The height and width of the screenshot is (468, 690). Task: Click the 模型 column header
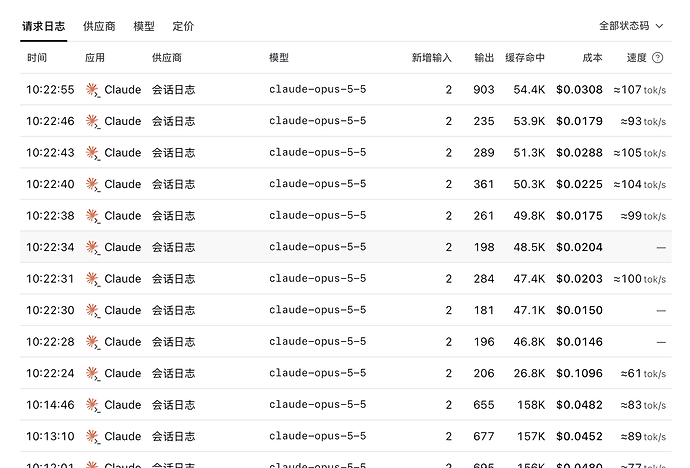pos(279,58)
